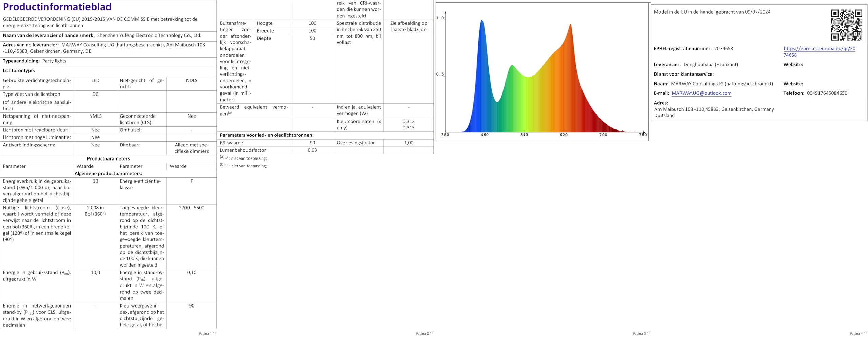The height and width of the screenshot is (339, 868).
Task: Click the Telefoon number 004917645084650
Action: pyautogui.click(x=827, y=93)
